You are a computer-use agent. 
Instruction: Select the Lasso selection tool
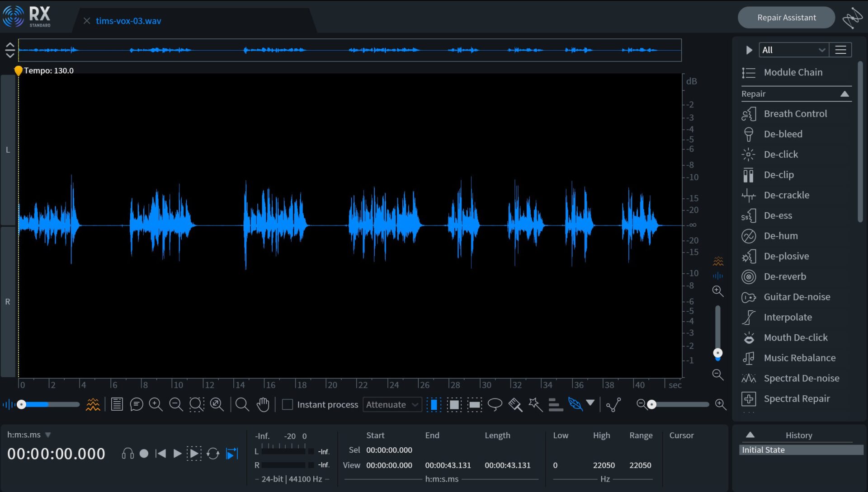point(494,404)
